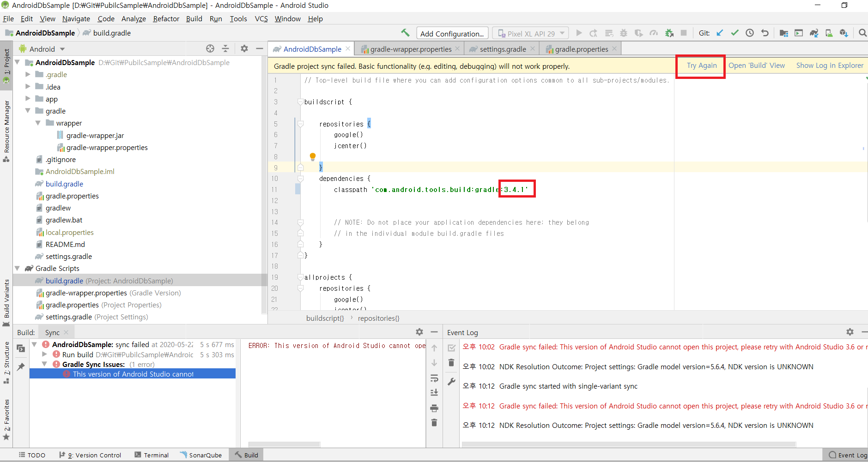Collapse Gradle Scripts node
Screen dimensions: 868x462
[x=18, y=268]
